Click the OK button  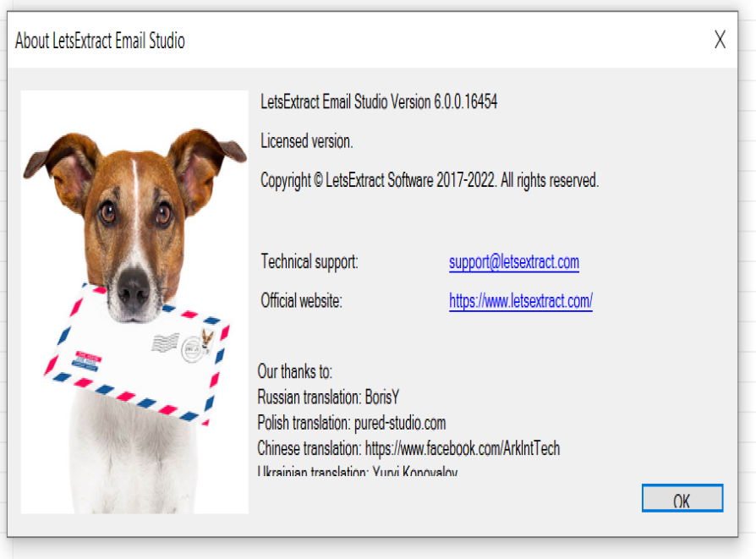[x=682, y=498]
